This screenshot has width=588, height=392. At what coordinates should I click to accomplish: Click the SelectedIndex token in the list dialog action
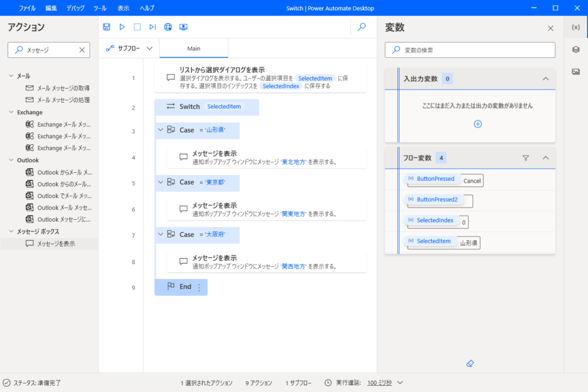281,86
